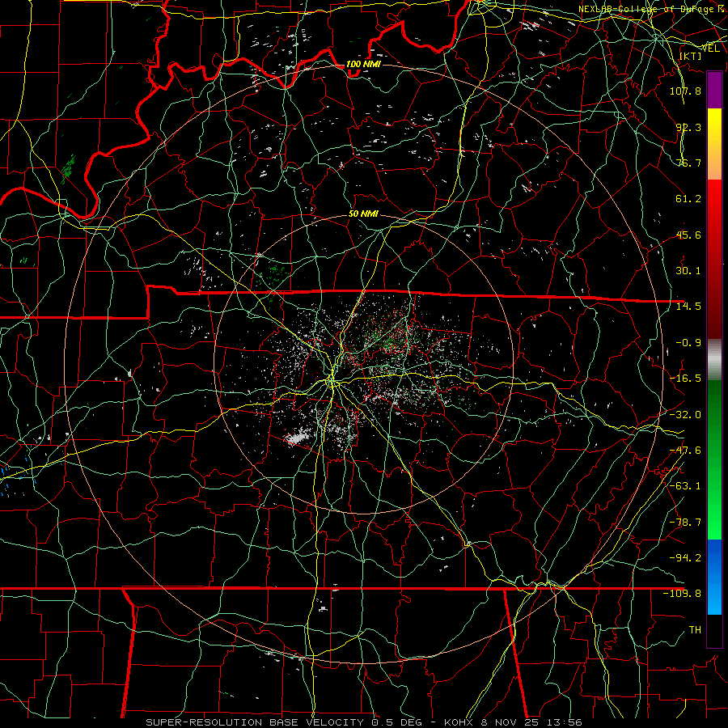This screenshot has height=728, width=728.
Task: Pick the yellow-orange color bar segment
Action: [714, 144]
